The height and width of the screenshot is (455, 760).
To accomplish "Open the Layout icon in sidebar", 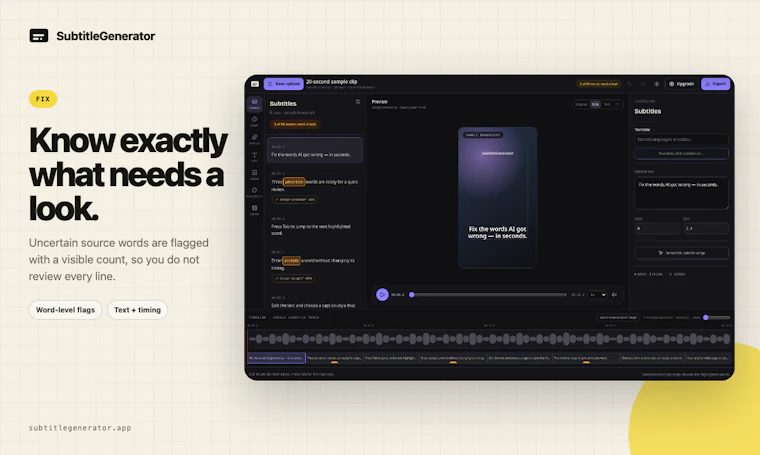I will [x=254, y=174].
